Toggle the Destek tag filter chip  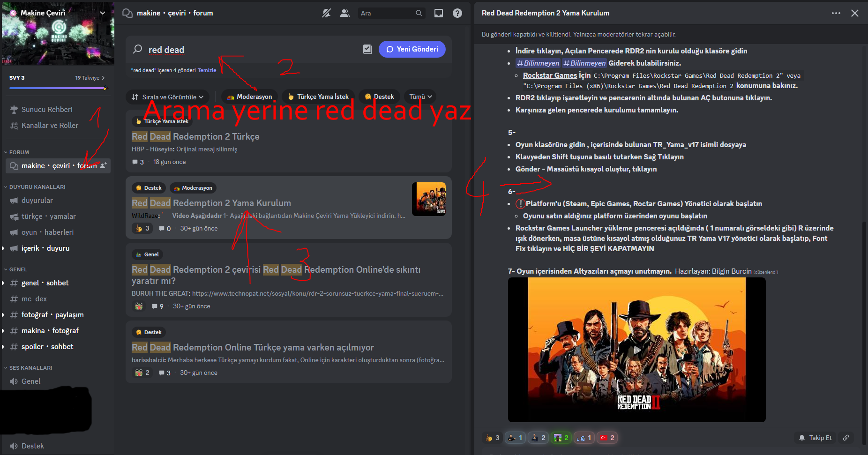pos(379,97)
